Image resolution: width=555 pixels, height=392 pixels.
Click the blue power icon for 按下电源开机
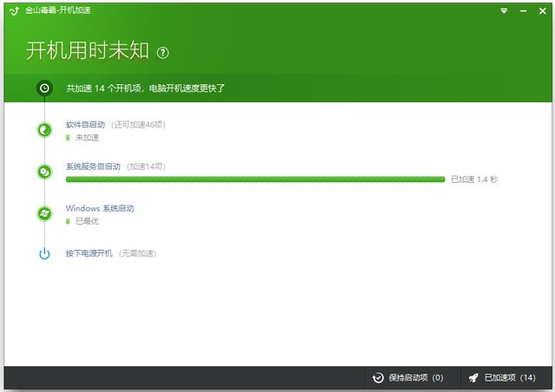pyautogui.click(x=44, y=253)
